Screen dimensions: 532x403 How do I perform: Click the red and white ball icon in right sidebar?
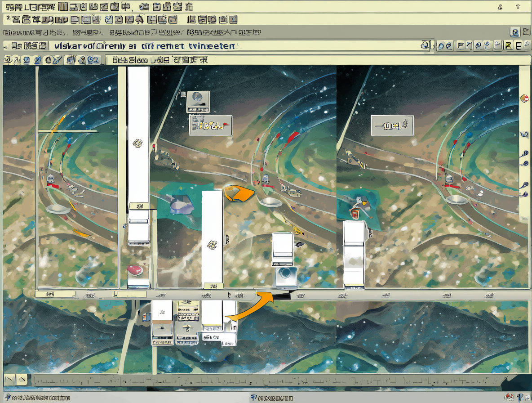(x=524, y=99)
